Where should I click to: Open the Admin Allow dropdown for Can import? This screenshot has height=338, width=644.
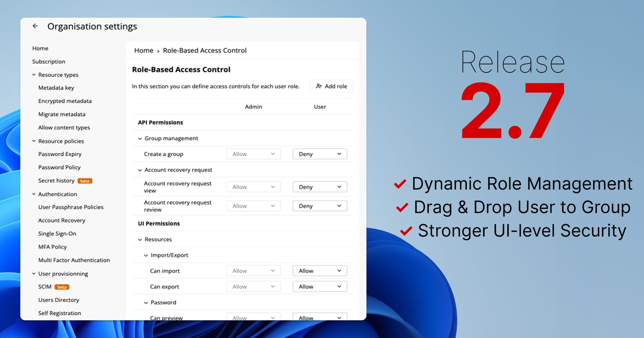(x=253, y=271)
